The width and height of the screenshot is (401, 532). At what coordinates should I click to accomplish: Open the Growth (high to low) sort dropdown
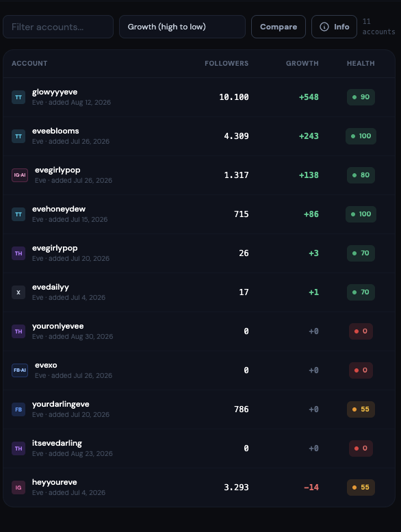(182, 27)
